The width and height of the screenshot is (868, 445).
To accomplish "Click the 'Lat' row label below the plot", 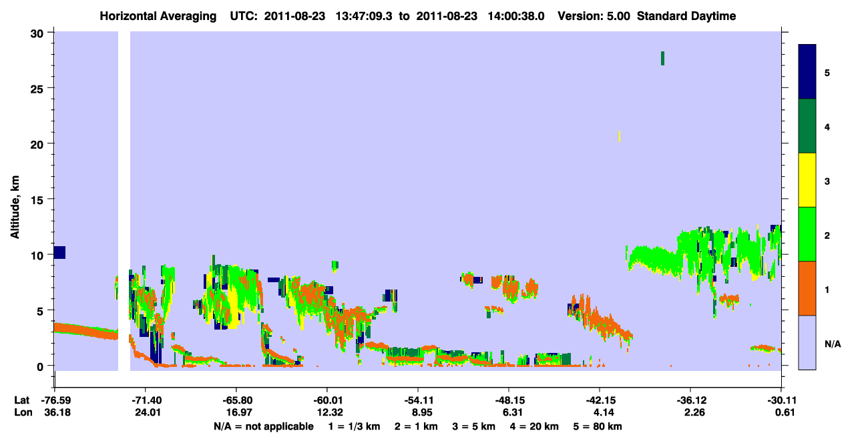I will [22, 400].
